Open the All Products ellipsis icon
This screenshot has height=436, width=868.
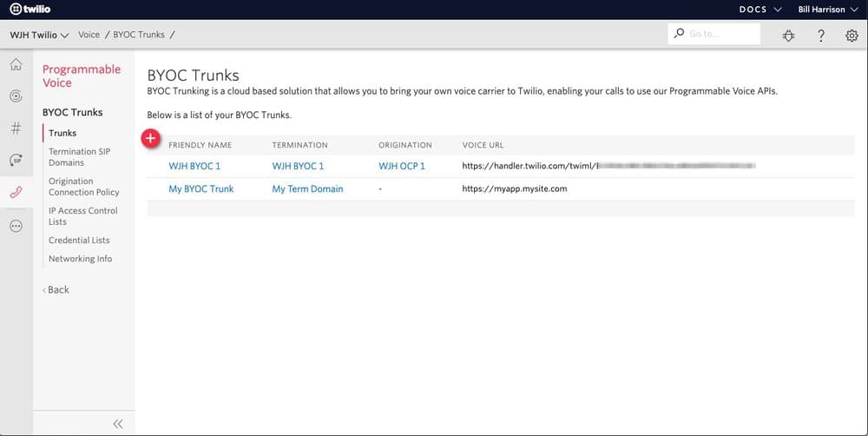(16, 226)
